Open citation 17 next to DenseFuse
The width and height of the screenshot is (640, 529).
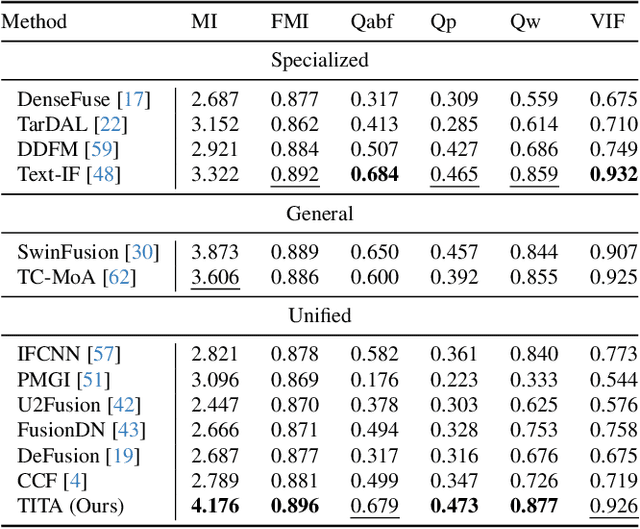(x=136, y=98)
